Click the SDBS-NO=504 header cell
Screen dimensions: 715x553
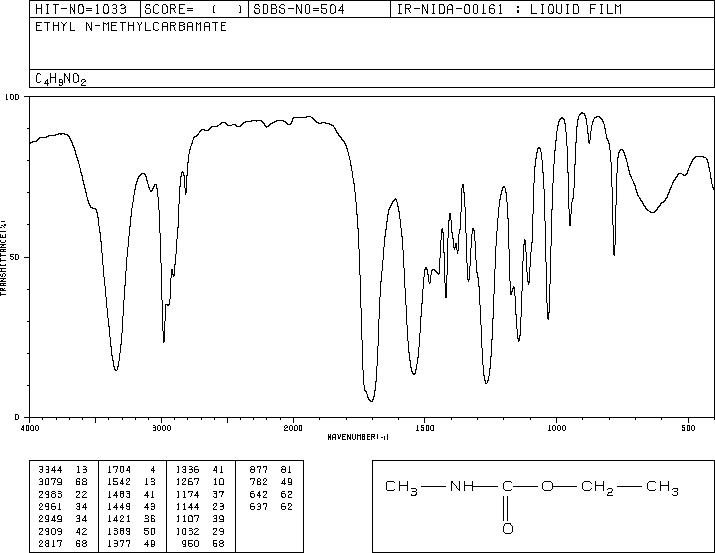(x=299, y=10)
